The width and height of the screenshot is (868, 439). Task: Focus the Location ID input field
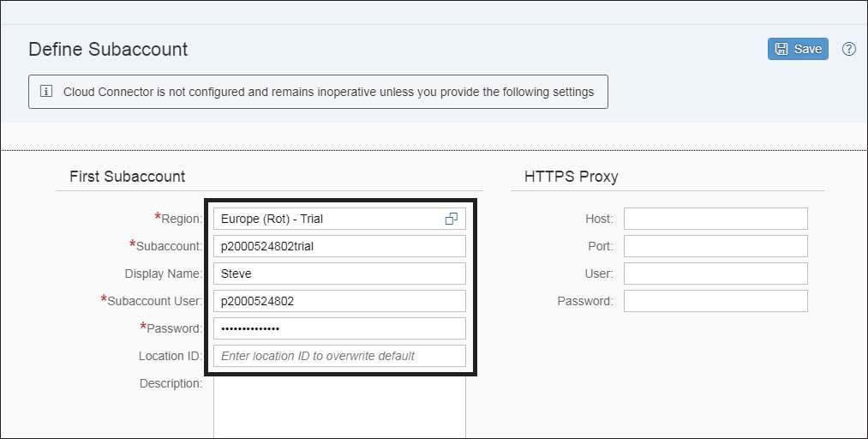click(x=339, y=356)
